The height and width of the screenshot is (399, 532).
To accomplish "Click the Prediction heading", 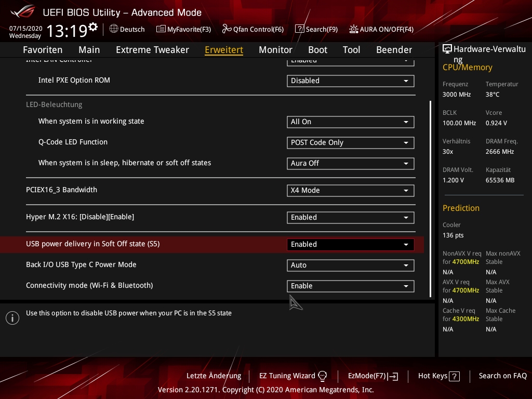I will click(x=461, y=208).
